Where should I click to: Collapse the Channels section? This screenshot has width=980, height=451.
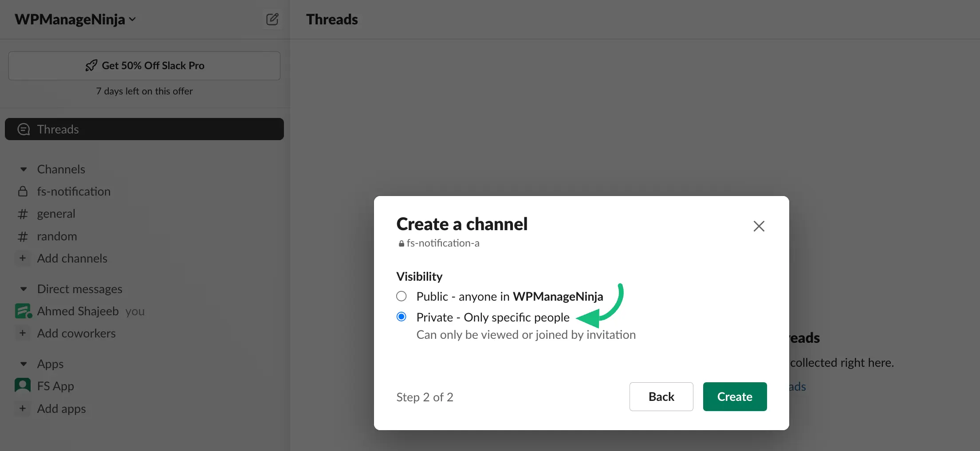tap(24, 169)
